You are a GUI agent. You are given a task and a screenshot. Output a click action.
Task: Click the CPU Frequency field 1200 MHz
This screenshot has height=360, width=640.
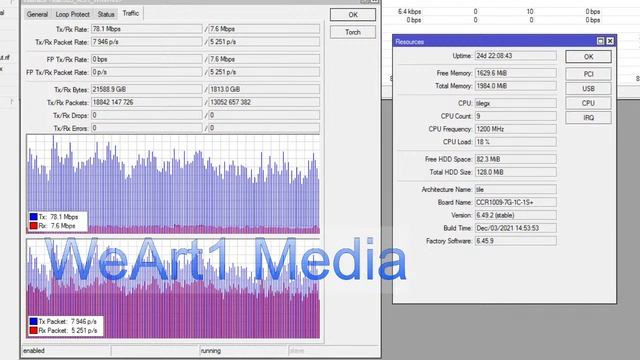point(515,129)
